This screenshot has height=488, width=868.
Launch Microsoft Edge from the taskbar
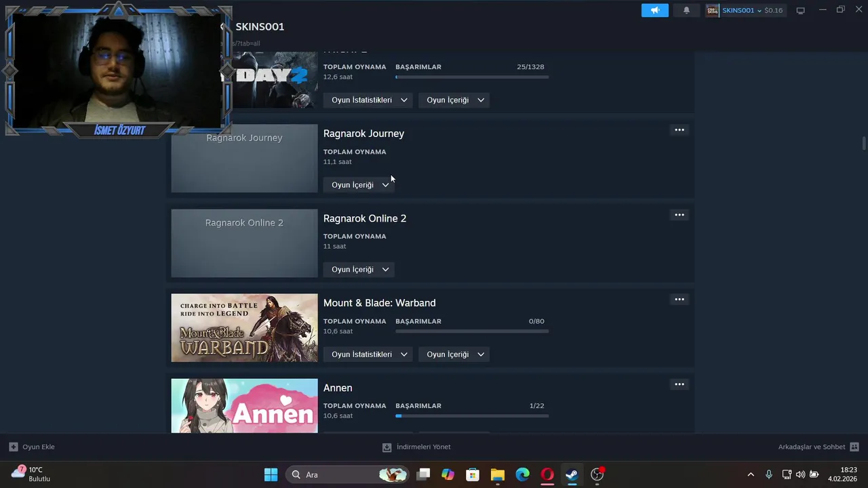tap(522, 474)
